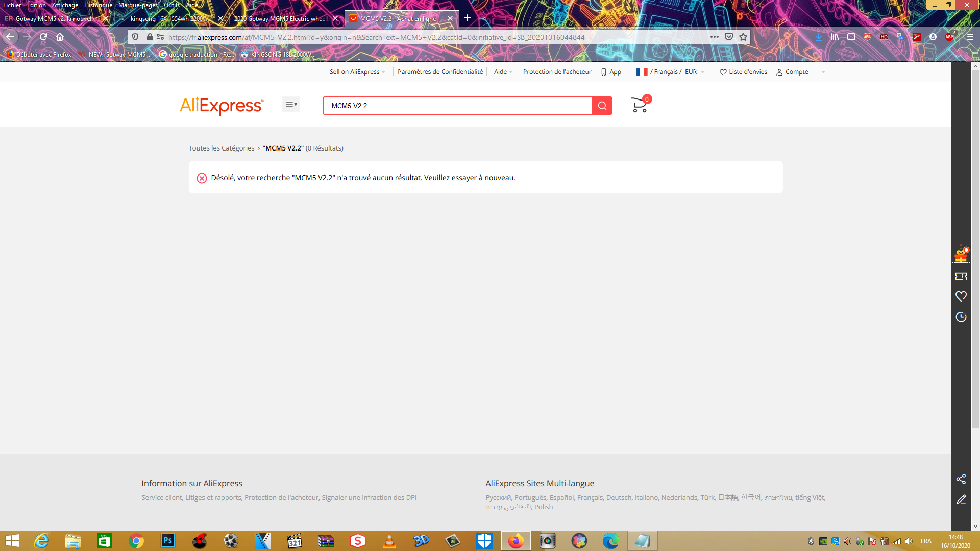
Task: Open Historique menu
Action: tap(98, 5)
